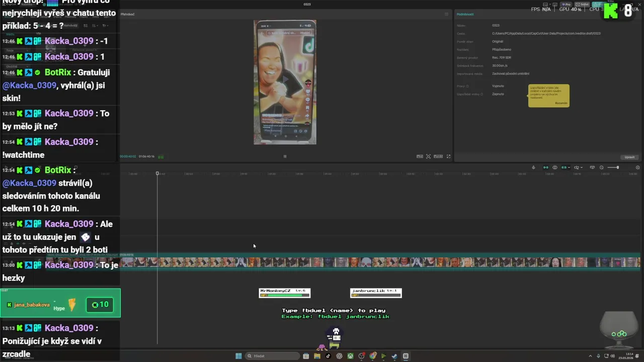Image resolution: width=644 pixels, height=362 pixels.
Task: Open Steam from the taskbar
Action: 394,356
